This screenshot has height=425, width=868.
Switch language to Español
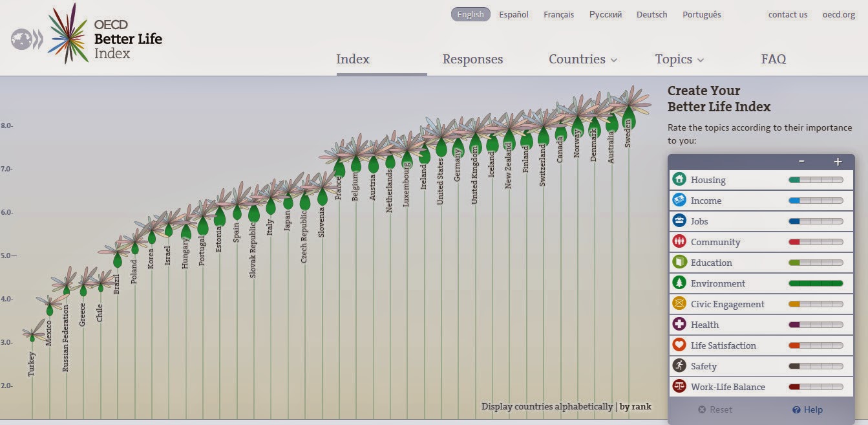(x=514, y=14)
